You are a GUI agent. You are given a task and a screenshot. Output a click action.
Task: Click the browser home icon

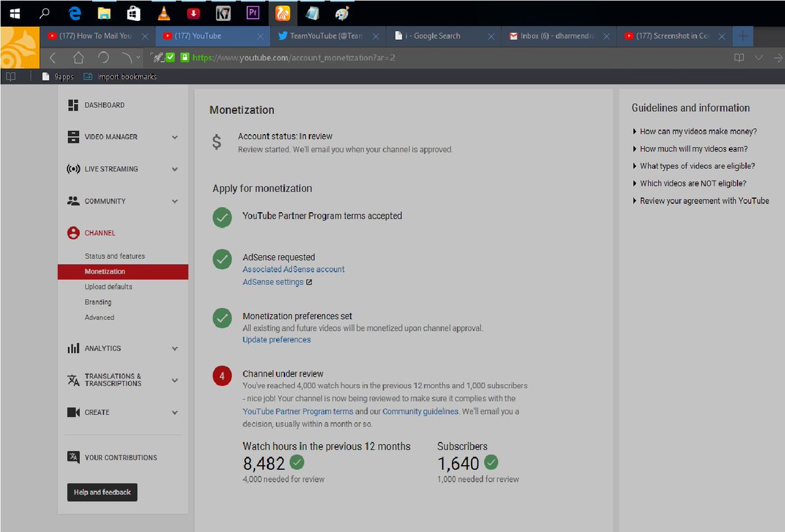pyautogui.click(x=78, y=58)
